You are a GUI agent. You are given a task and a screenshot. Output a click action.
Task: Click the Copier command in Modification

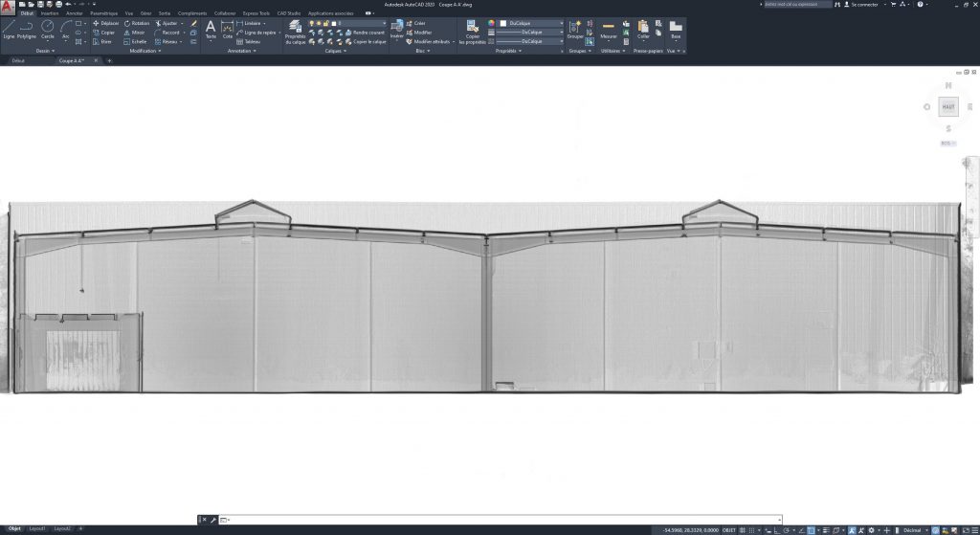(x=103, y=33)
